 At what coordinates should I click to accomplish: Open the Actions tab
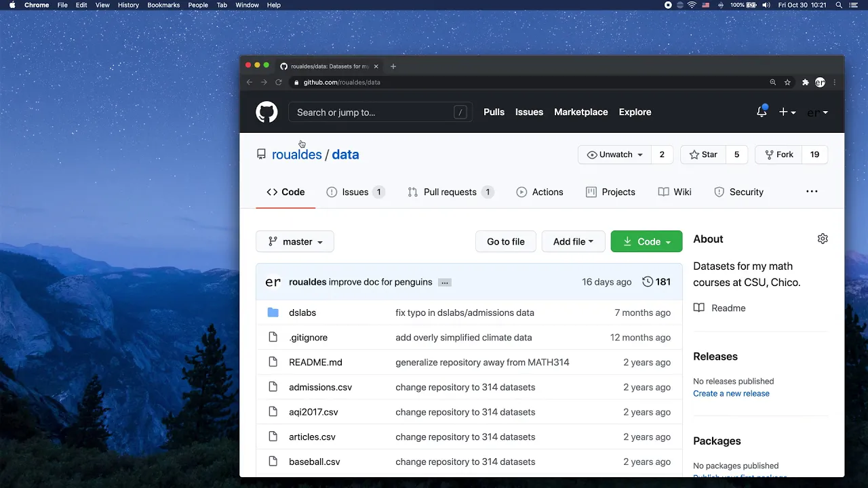pos(540,192)
